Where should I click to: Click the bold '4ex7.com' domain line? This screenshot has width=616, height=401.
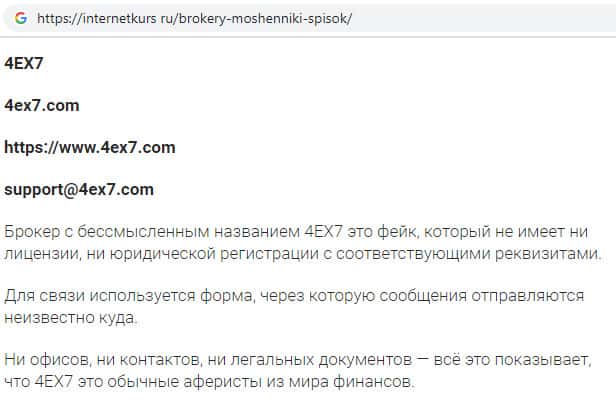pyautogui.click(x=42, y=105)
